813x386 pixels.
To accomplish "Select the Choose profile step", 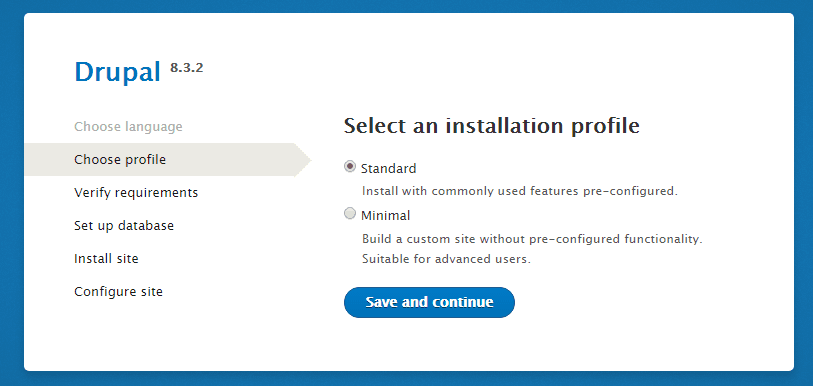I will pyautogui.click(x=120, y=160).
